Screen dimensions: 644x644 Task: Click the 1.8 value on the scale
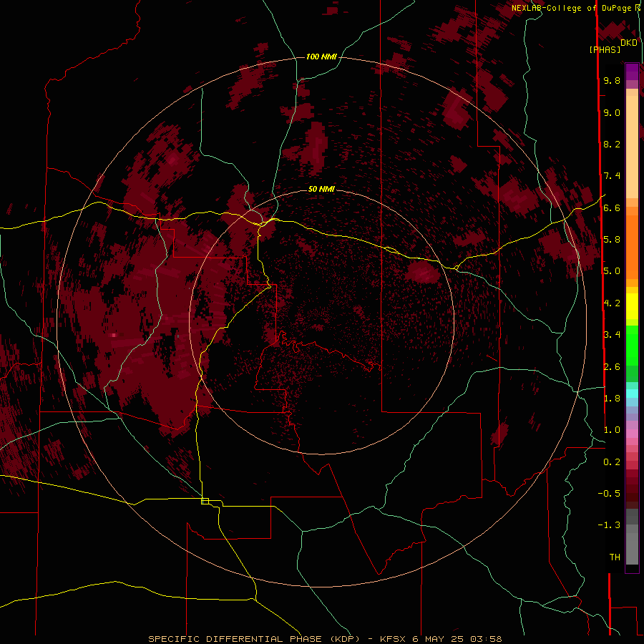click(x=612, y=399)
